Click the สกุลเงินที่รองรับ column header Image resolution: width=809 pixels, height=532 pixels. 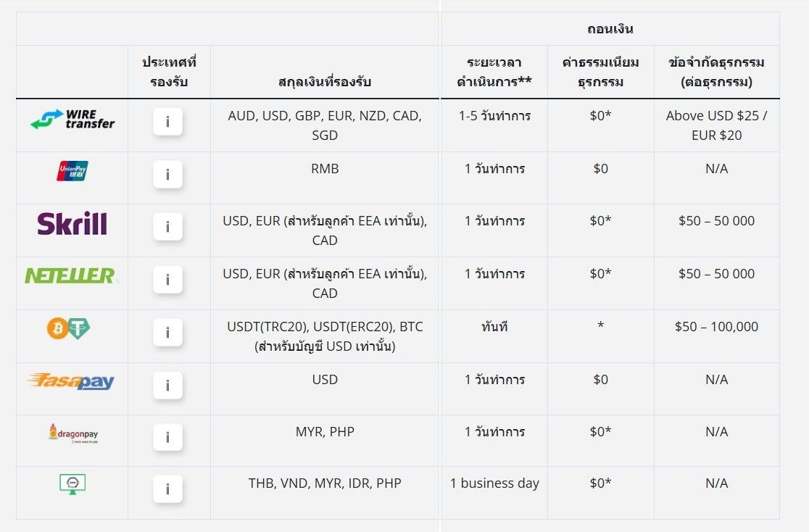[325, 81]
